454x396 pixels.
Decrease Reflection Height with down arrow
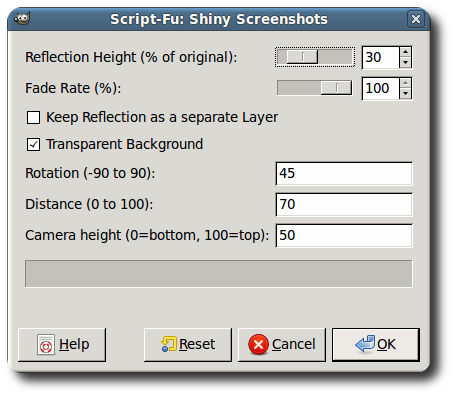tap(405, 63)
